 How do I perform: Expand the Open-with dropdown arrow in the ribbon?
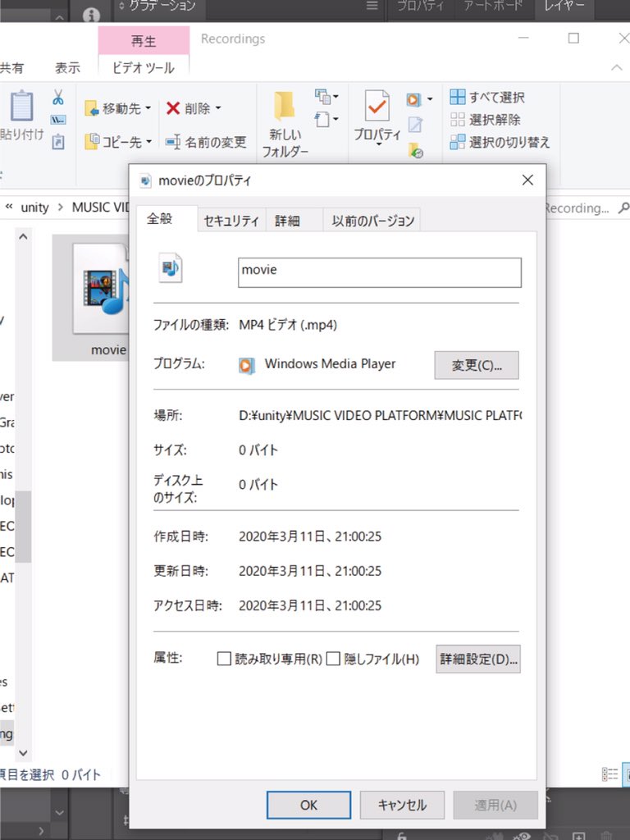point(430,99)
